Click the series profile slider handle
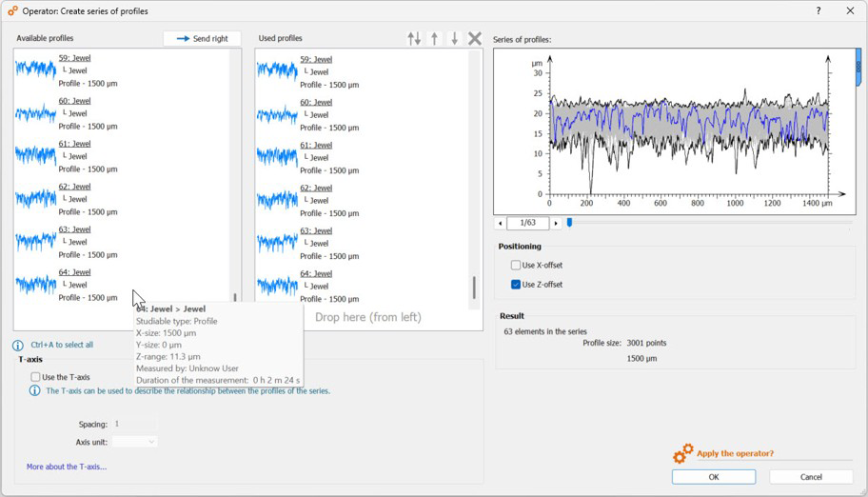The image size is (868, 497). 569,223
